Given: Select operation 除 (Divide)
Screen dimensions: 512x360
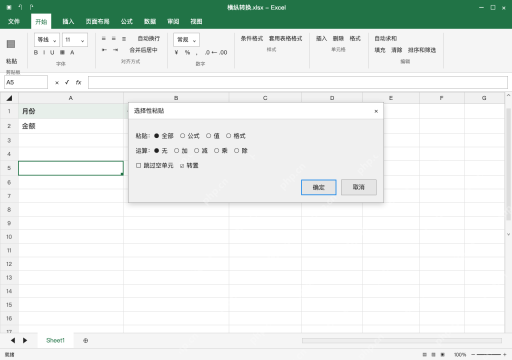Looking at the screenshot, I should click(x=241, y=151).
